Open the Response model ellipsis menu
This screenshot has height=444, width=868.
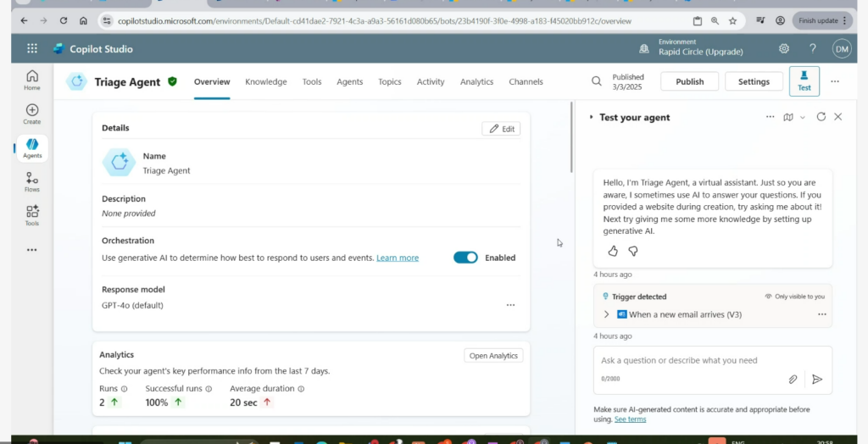coord(510,305)
